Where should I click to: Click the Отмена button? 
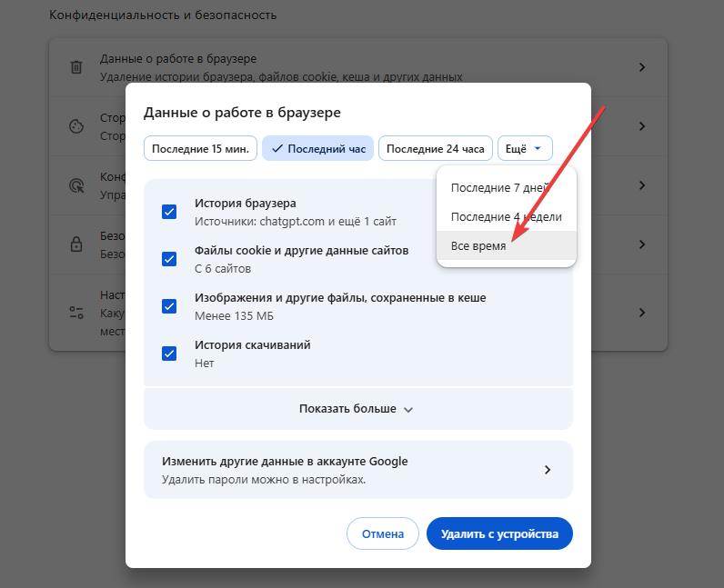tap(382, 534)
